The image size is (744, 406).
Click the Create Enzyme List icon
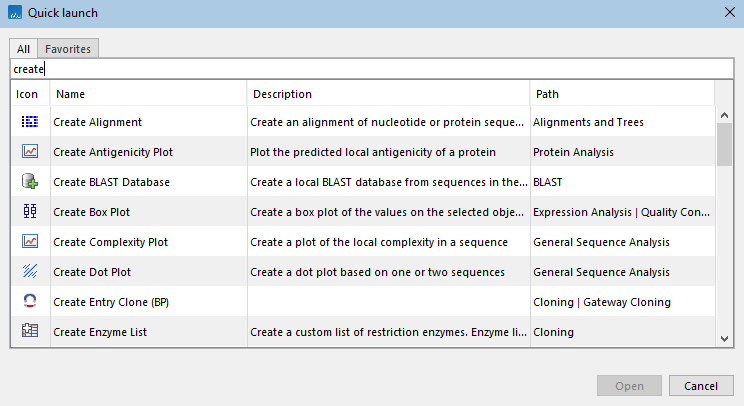click(x=30, y=331)
